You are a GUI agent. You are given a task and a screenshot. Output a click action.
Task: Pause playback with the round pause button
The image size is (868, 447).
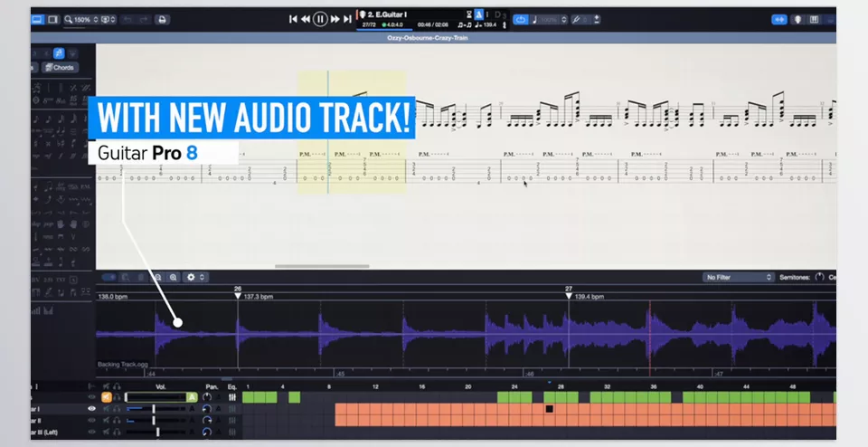320,19
